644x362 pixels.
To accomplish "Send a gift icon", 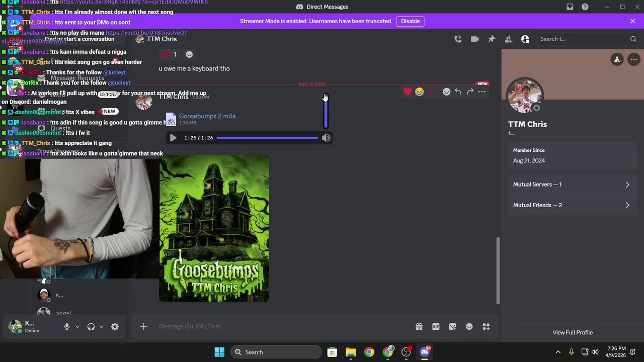I will coord(419,327).
